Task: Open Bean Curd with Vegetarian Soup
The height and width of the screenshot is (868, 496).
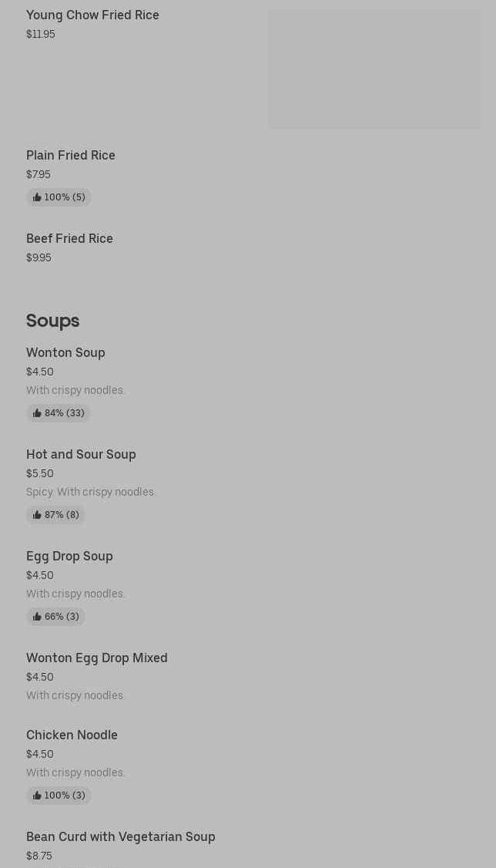Action: (121, 836)
